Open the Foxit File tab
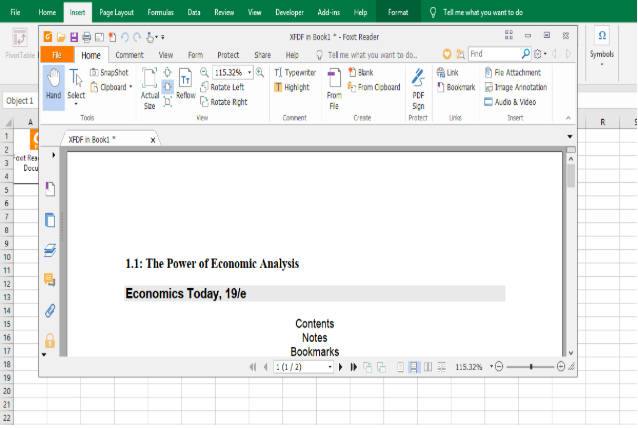The height and width of the screenshot is (428, 638). coord(57,55)
